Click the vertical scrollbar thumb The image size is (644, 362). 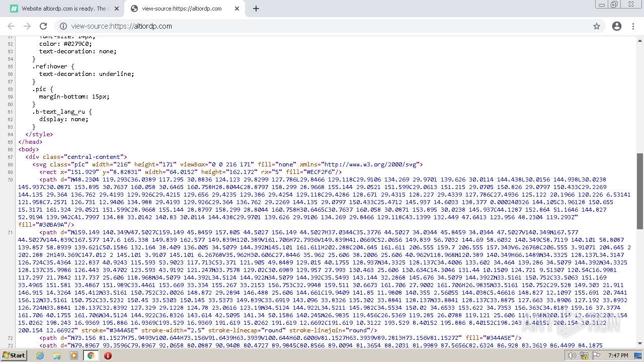640,191
